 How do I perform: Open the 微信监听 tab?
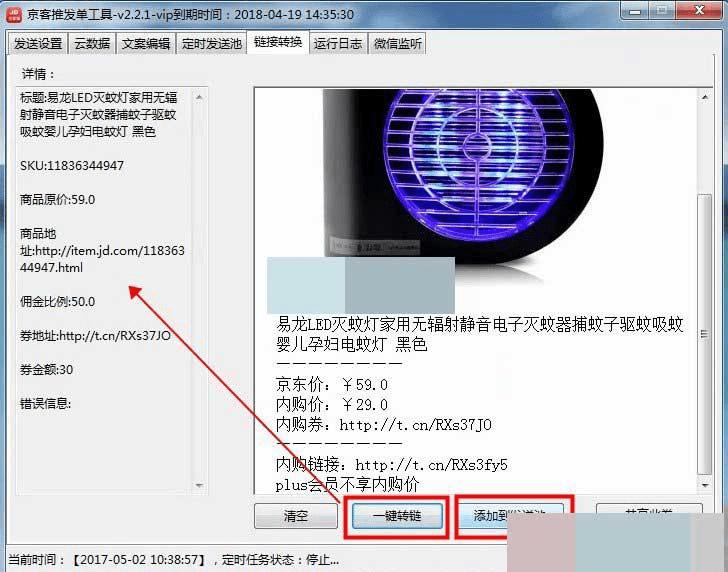397,44
